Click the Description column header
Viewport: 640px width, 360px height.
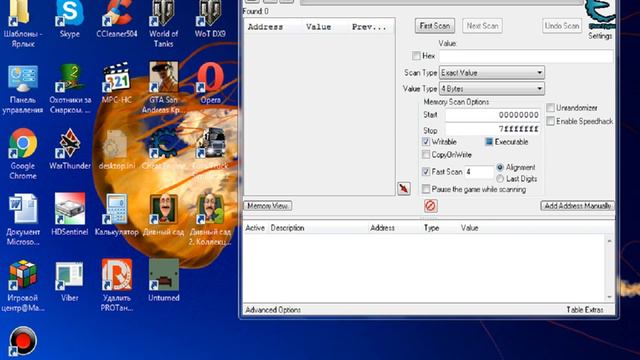coord(287,228)
